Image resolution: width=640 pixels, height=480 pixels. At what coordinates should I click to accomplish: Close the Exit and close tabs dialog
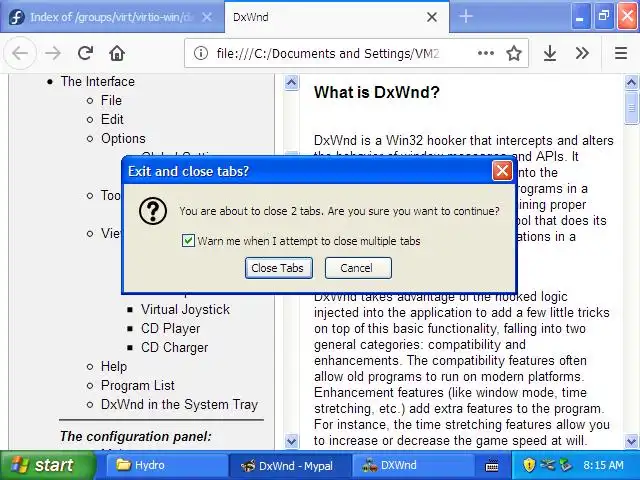tap(502, 171)
